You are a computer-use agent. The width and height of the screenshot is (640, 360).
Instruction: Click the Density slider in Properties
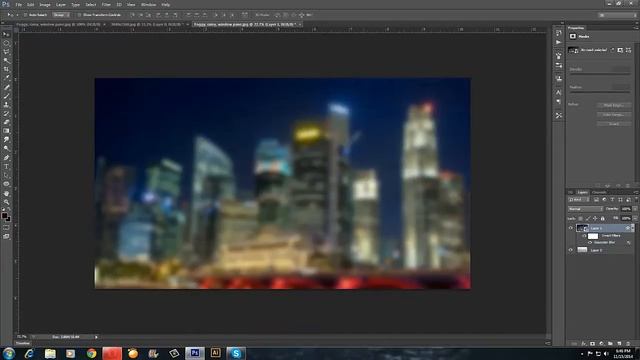(600, 74)
